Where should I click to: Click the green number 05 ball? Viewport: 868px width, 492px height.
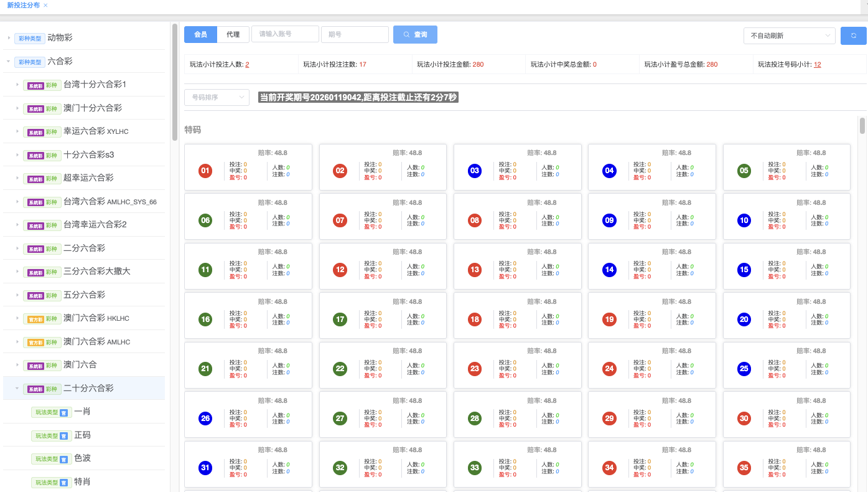[744, 171]
